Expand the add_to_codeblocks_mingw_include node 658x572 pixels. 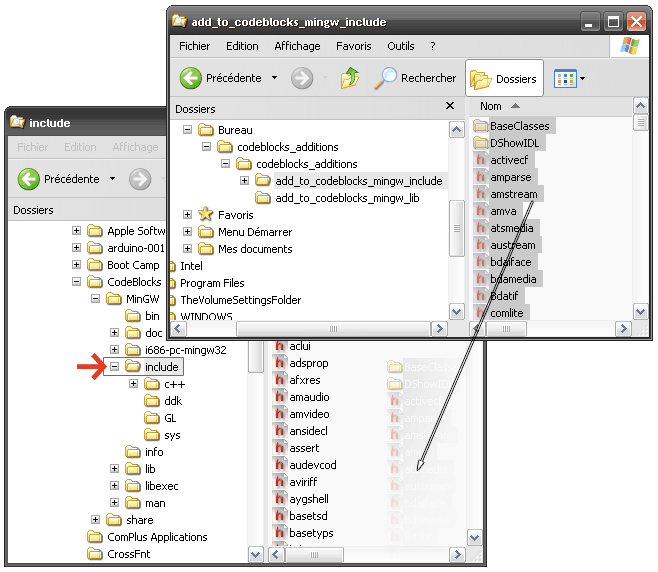[x=244, y=181]
